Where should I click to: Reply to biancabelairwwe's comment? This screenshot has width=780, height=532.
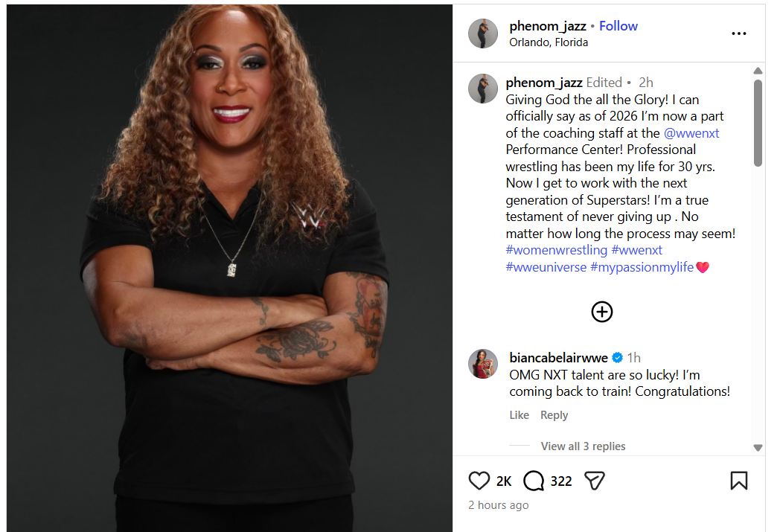554,414
